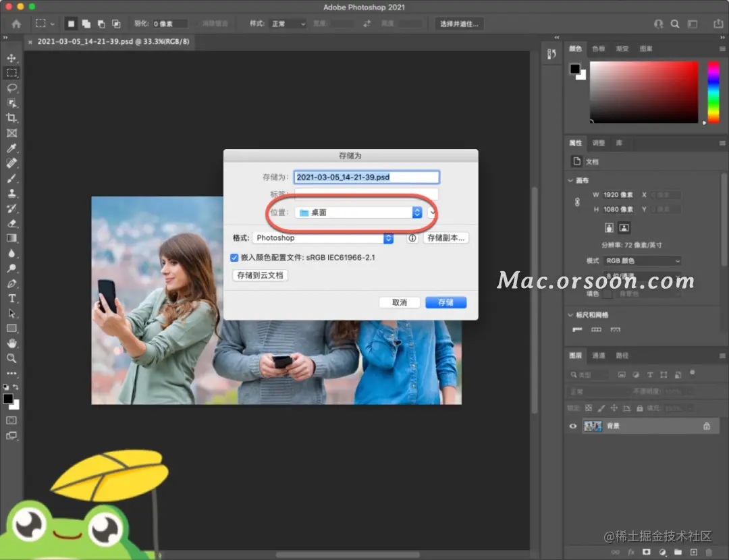Click the 取消 cancel button

tap(400, 302)
